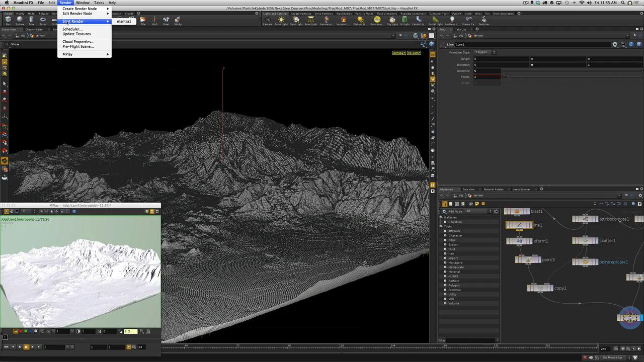Select the Switcher shelf tool
644x362 pixels.
coord(484,21)
